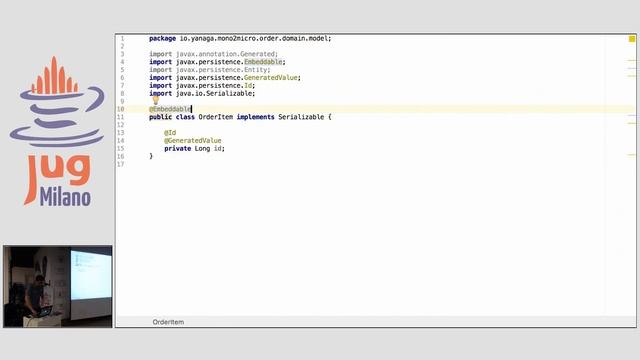This screenshot has height=360, width=640.
Task: Click the OrderItem breadcrumb at the bottom
Action: click(168, 322)
